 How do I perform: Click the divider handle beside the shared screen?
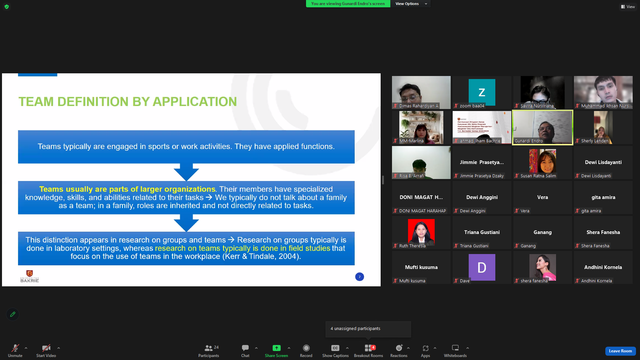[383, 180]
